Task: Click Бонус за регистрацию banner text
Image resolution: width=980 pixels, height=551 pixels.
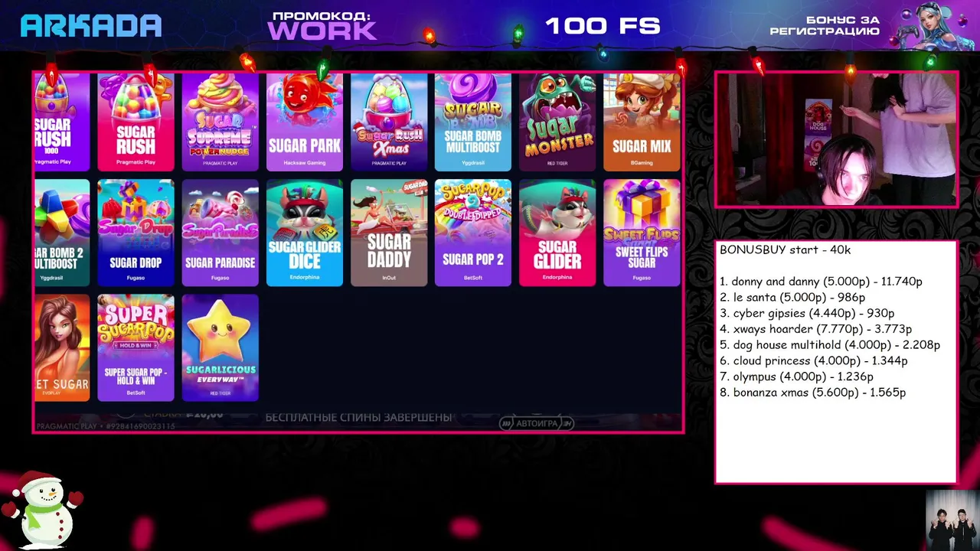Action: pos(825,25)
